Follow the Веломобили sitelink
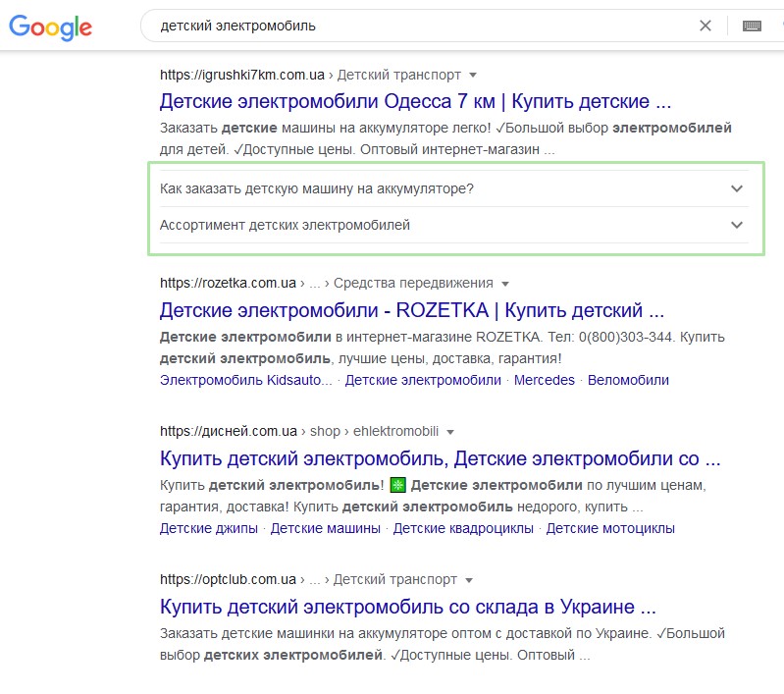Image resolution: width=784 pixels, height=694 pixels. click(x=628, y=380)
